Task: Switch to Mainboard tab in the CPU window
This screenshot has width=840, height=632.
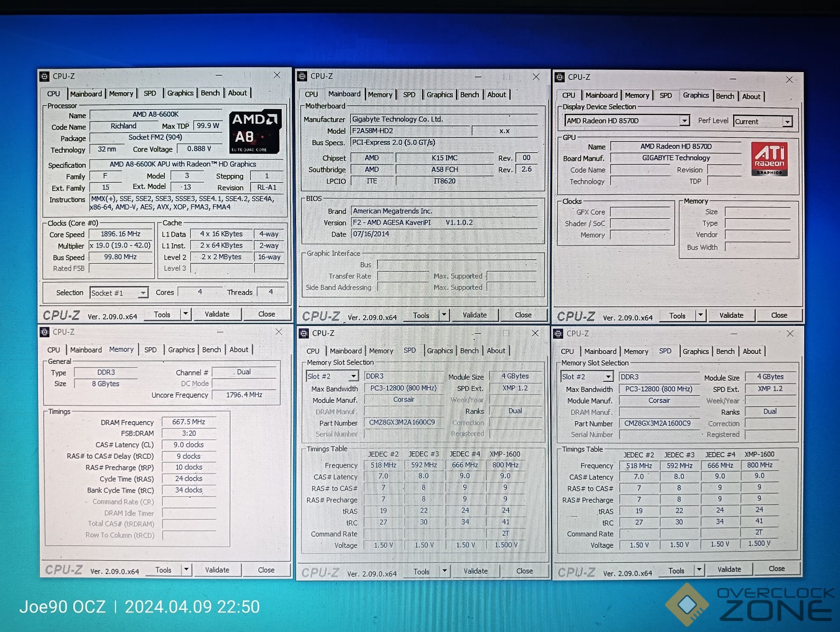Action: point(86,94)
